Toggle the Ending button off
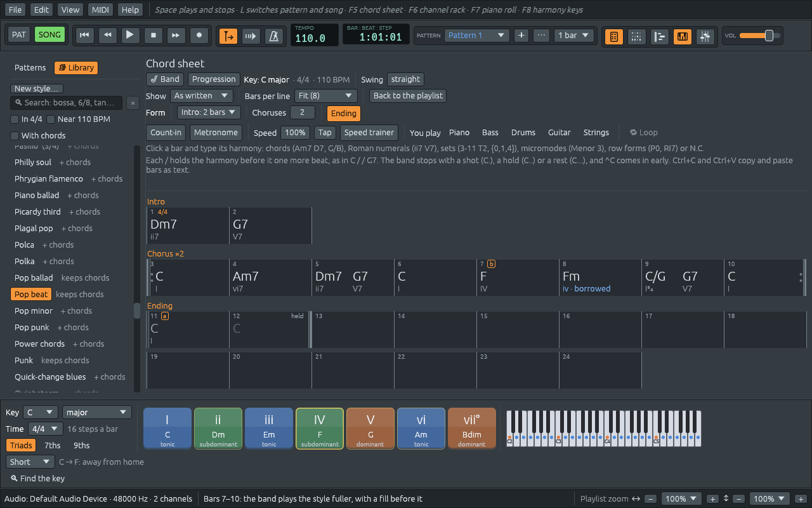The image size is (812, 508). click(343, 113)
